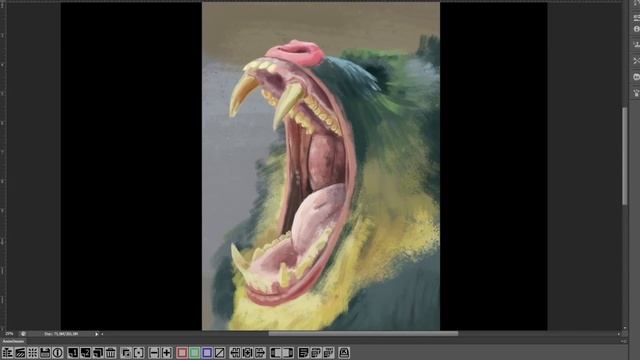Click the dotted grid icon in the bottom panel
The width and height of the screenshot is (640, 360).
[x=33, y=353]
